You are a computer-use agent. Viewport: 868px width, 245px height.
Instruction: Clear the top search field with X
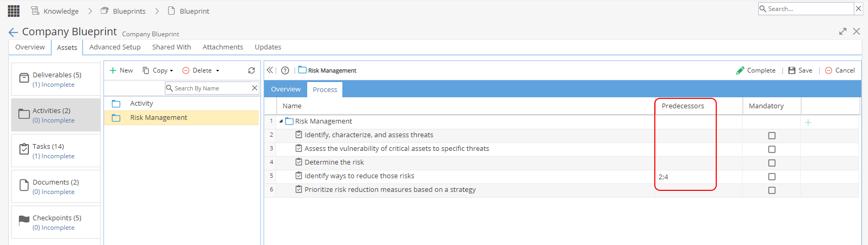pos(859,8)
